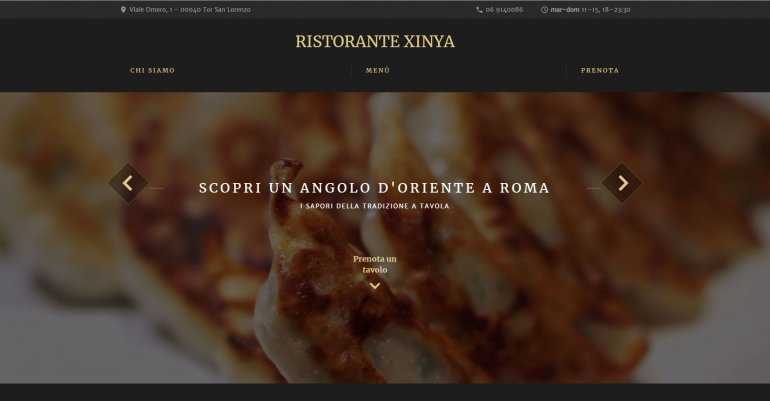Click the Viale Omero address text

click(190, 10)
